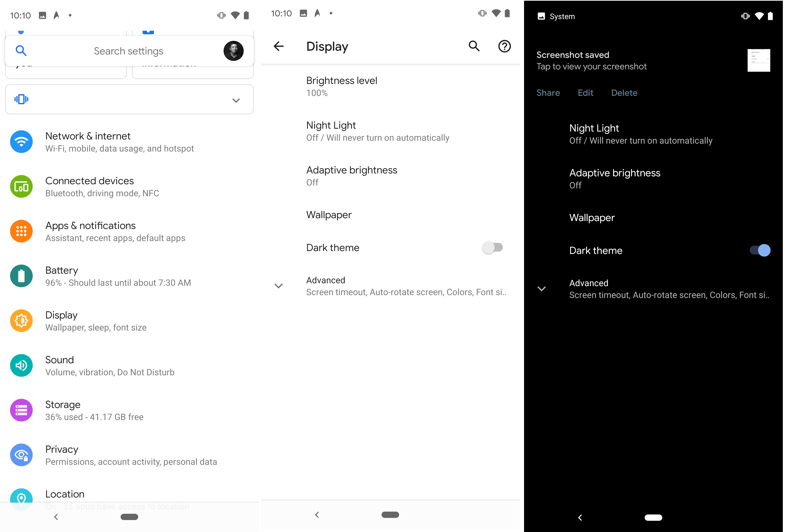This screenshot has height=532, width=785.
Task: Click help icon in Display header
Action: 504,46
